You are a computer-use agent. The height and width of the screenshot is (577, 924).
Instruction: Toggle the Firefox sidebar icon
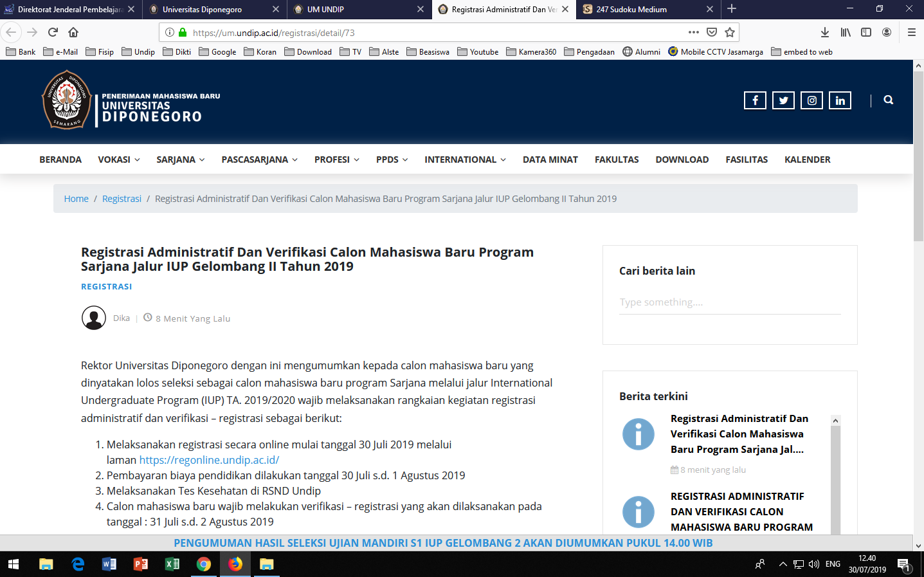tap(866, 32)
